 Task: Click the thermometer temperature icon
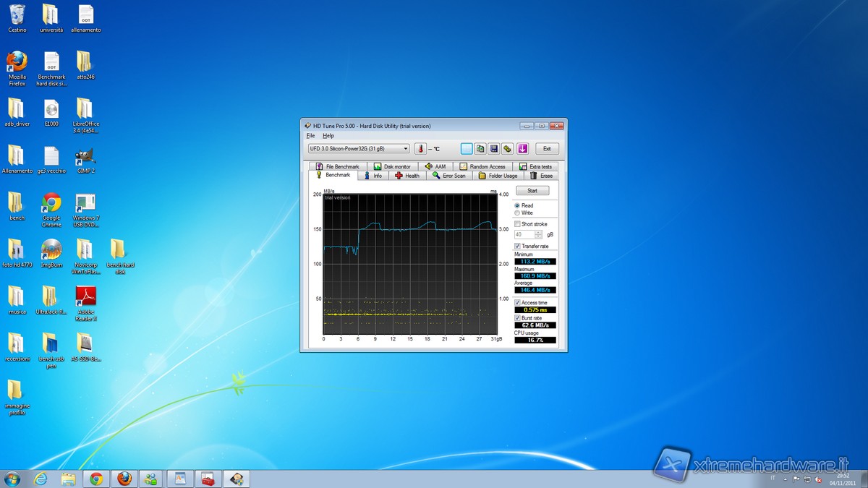[x=421, y=149]
